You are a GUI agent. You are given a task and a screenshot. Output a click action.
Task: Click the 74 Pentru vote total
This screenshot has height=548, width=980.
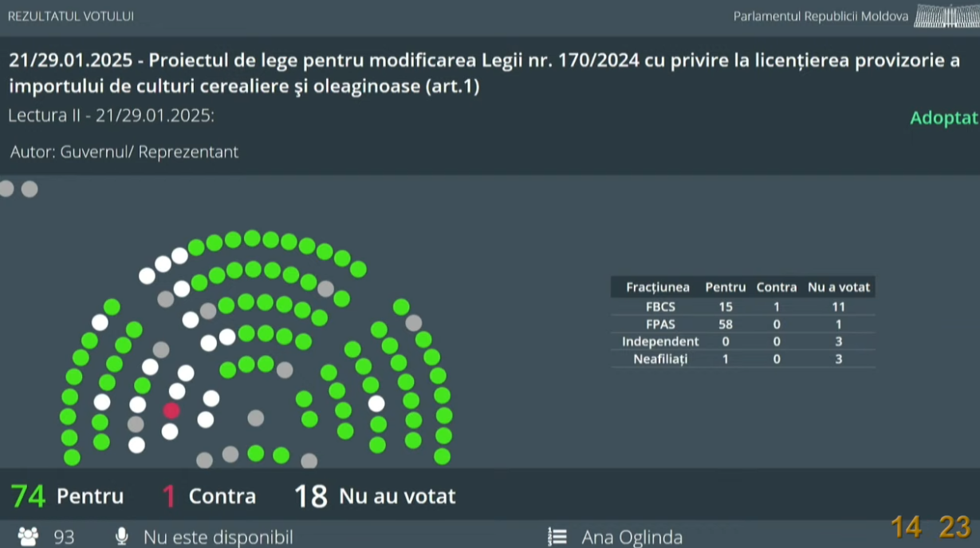(x=68, y=496)
